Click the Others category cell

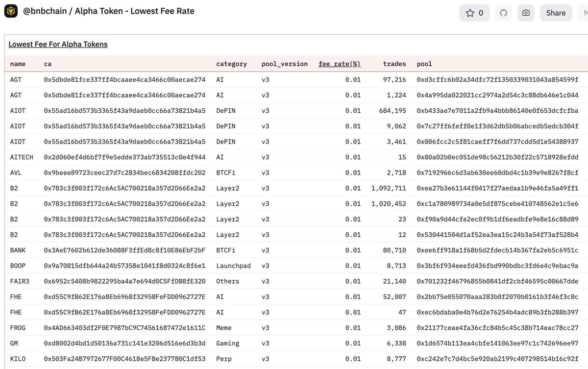[227, 281]
